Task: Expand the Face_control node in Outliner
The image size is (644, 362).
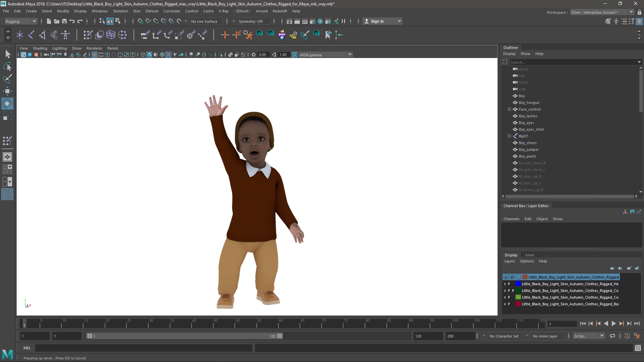Action: pyautogui.click(x=509, y=109)
